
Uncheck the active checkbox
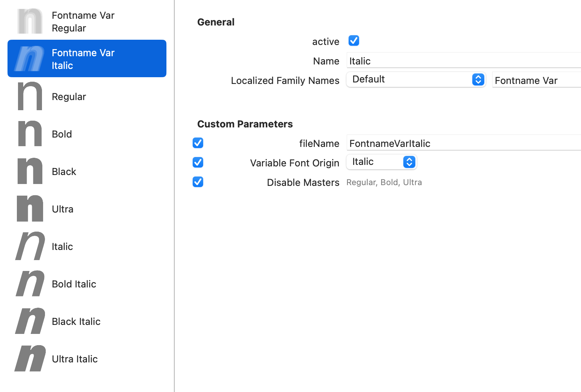pyautogui.click(x=353, y=40)
